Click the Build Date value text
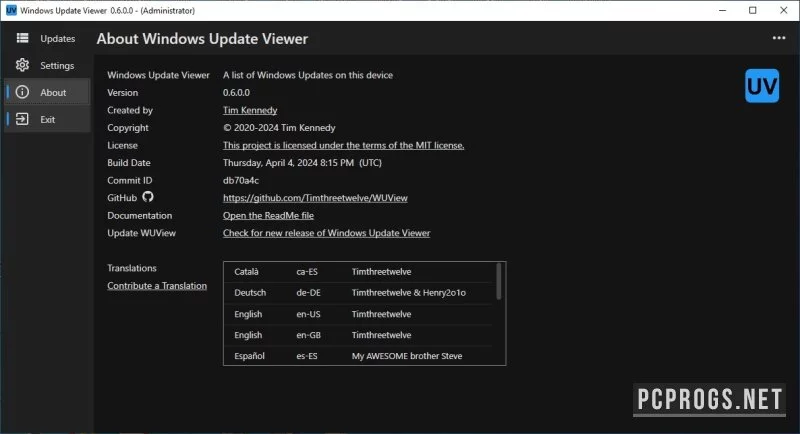 302,163
